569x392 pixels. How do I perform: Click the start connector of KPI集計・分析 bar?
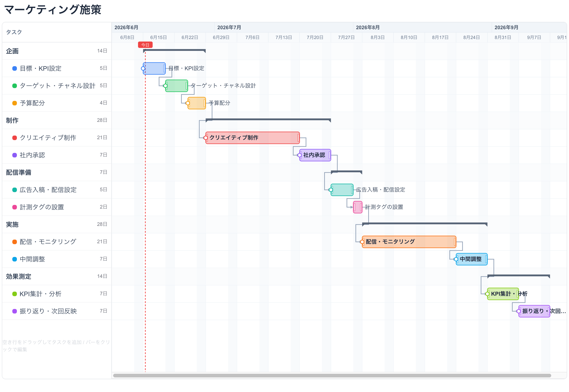click(487, 294)
